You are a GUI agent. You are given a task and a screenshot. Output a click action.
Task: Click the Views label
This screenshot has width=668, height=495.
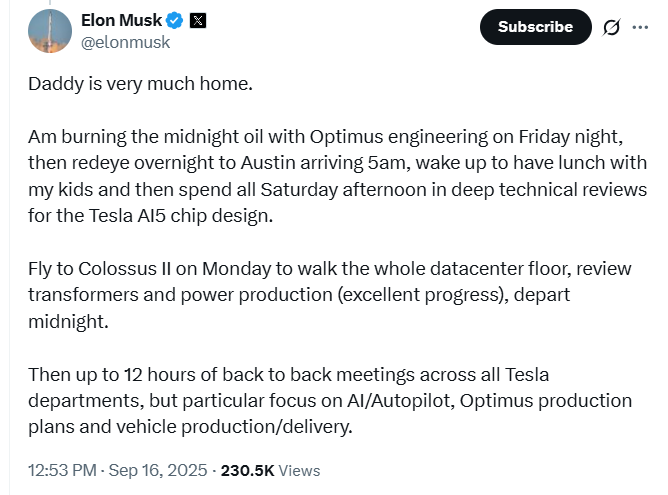(299, 470)
